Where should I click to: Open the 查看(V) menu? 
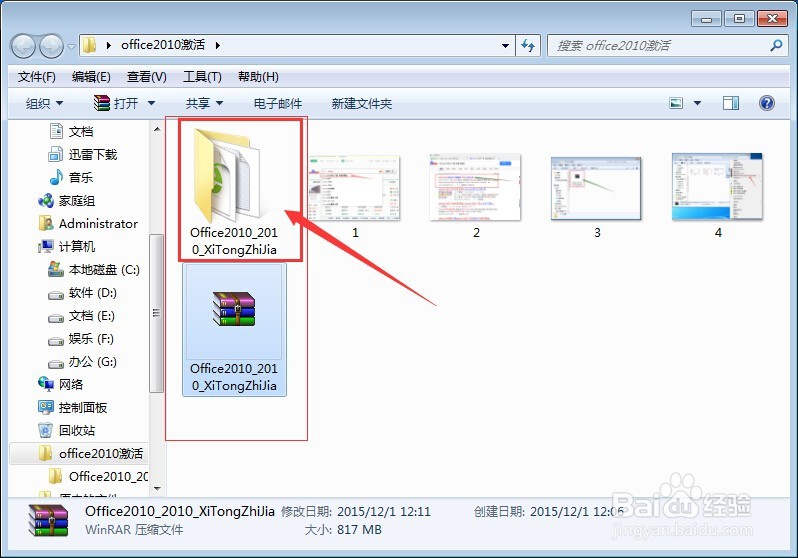click(147, 77)
